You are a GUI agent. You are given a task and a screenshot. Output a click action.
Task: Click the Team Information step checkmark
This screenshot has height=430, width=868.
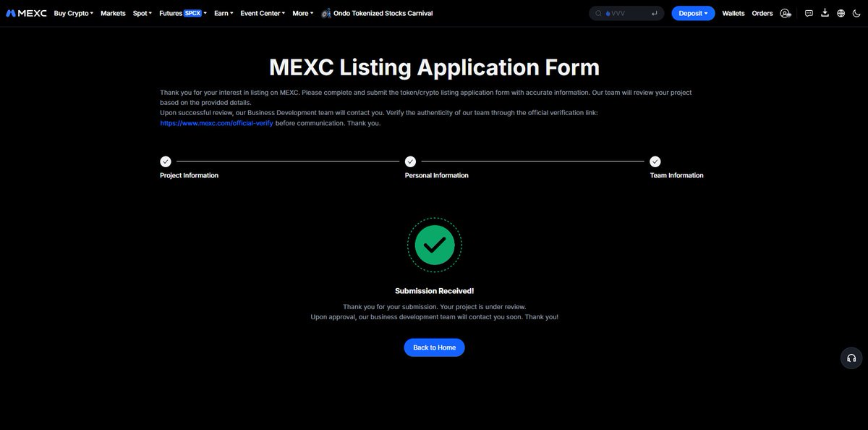pos(655,161)
